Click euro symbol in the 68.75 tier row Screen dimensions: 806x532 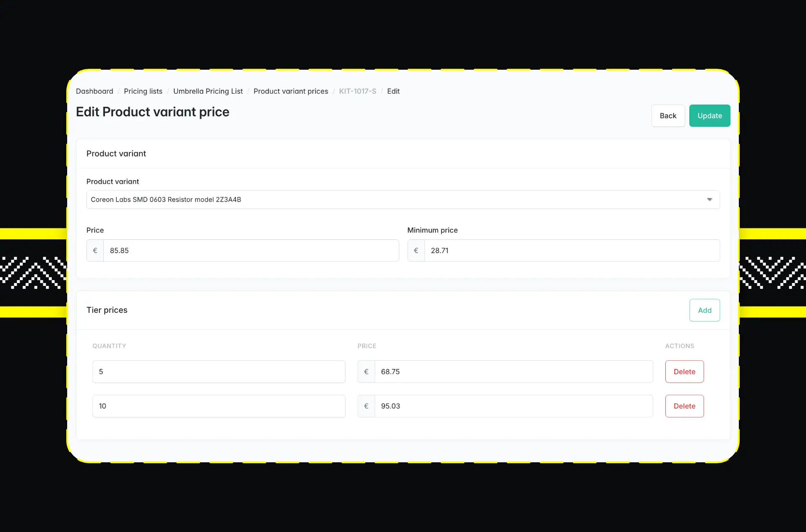pos(366,372)
